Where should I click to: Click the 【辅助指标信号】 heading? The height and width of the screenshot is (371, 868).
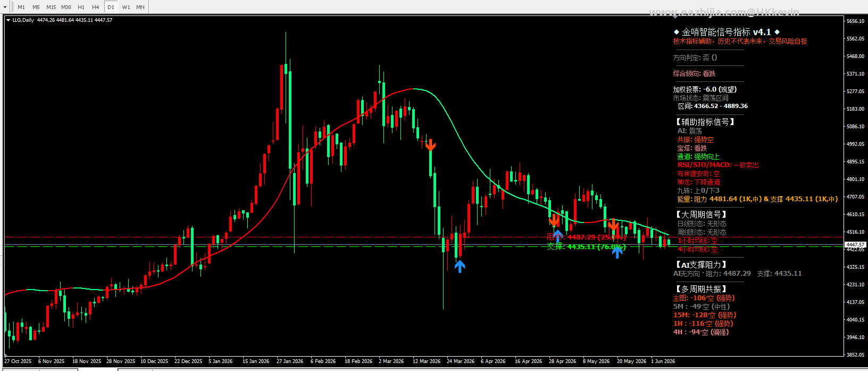coord(705,122)
